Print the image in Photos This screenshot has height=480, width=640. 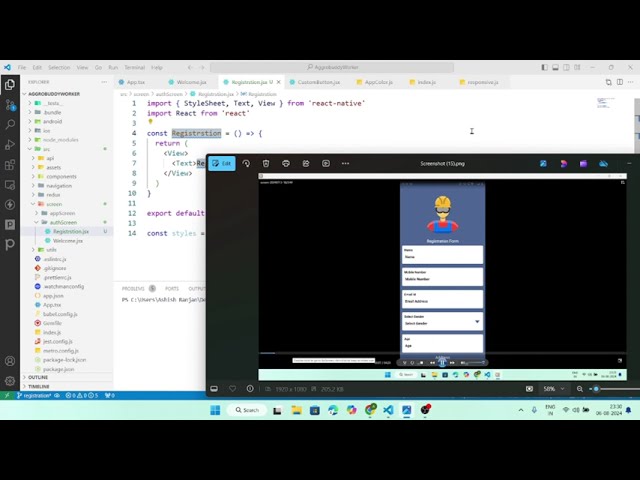[286, 163]
